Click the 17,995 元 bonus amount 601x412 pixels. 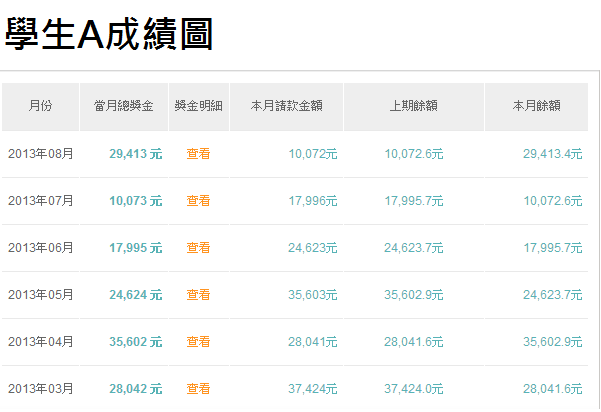click(135, 248)
